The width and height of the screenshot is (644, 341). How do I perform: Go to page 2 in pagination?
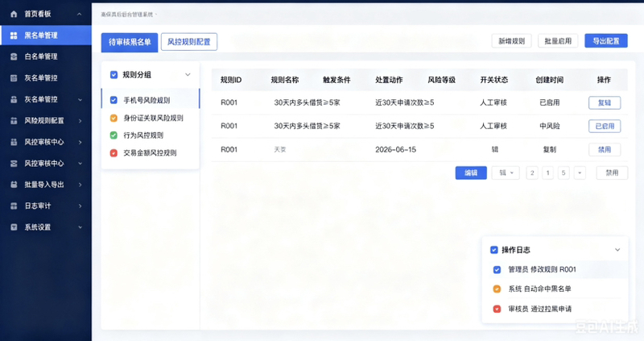[x=532, y=173]
